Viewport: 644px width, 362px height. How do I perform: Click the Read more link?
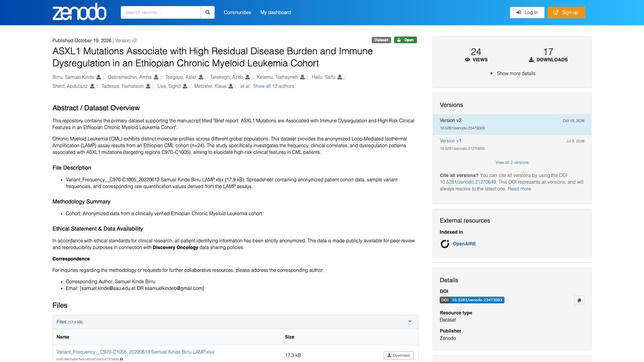point(519,189)
